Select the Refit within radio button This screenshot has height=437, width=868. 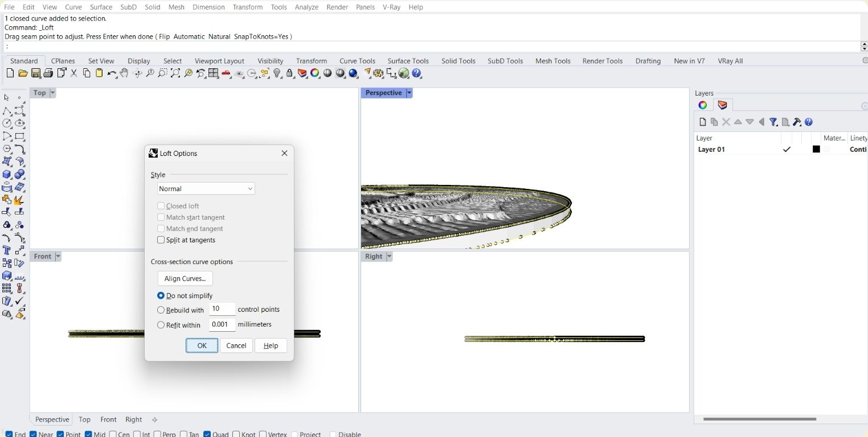[161, 325]
